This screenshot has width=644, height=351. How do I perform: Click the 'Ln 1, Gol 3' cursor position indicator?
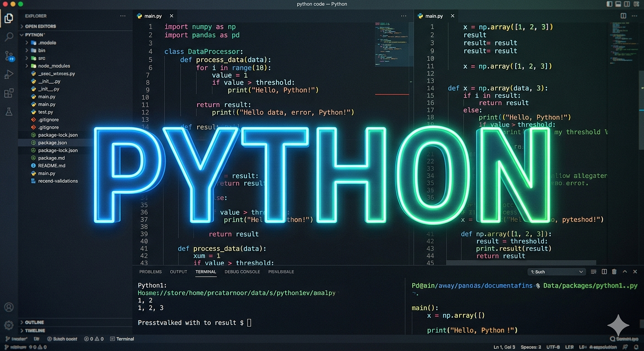(504, 347)
